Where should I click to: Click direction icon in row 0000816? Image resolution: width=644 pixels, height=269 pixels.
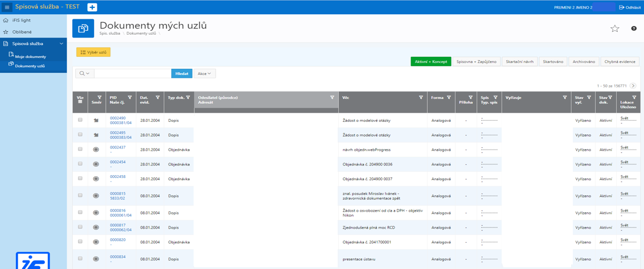point(96,212)
